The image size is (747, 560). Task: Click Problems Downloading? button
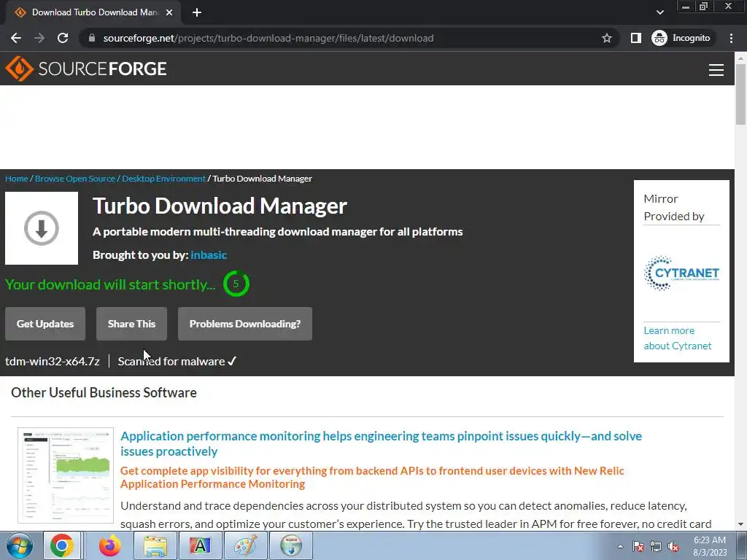point(245,324)
